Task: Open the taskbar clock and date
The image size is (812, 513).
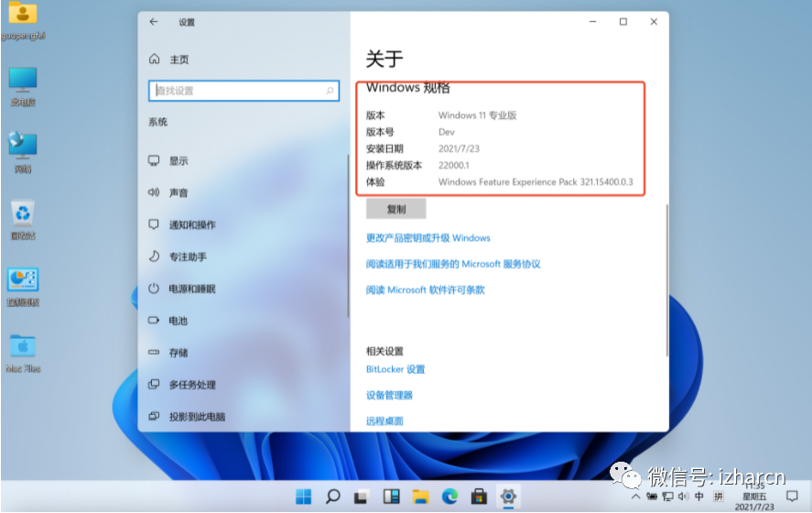Action: pos(754,497)
